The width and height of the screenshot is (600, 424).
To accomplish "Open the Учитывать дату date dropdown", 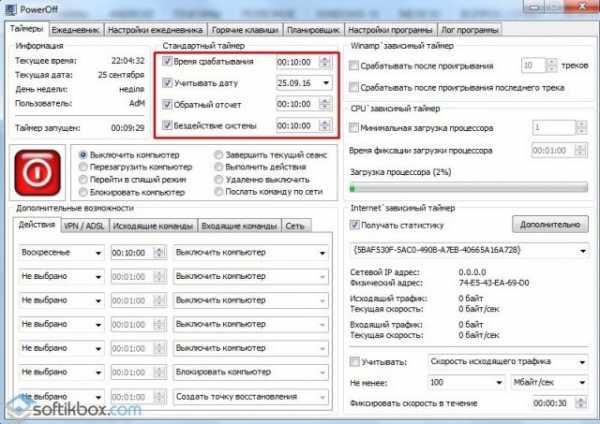I will 326,82.
